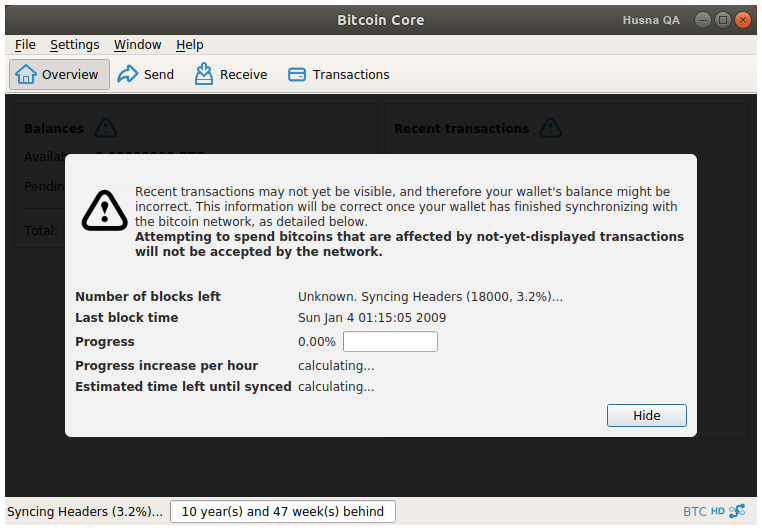This screenshot has height=530, width=762.
Task: Open the Window menu
Action: coord(138,45)
